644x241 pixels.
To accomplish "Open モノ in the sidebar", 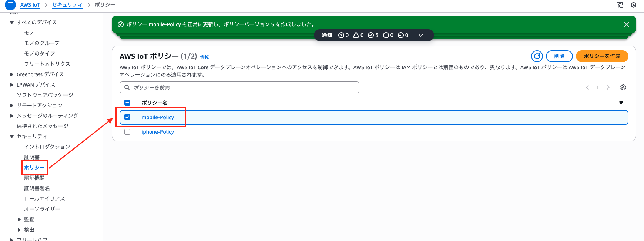I will tap(29, 33).
